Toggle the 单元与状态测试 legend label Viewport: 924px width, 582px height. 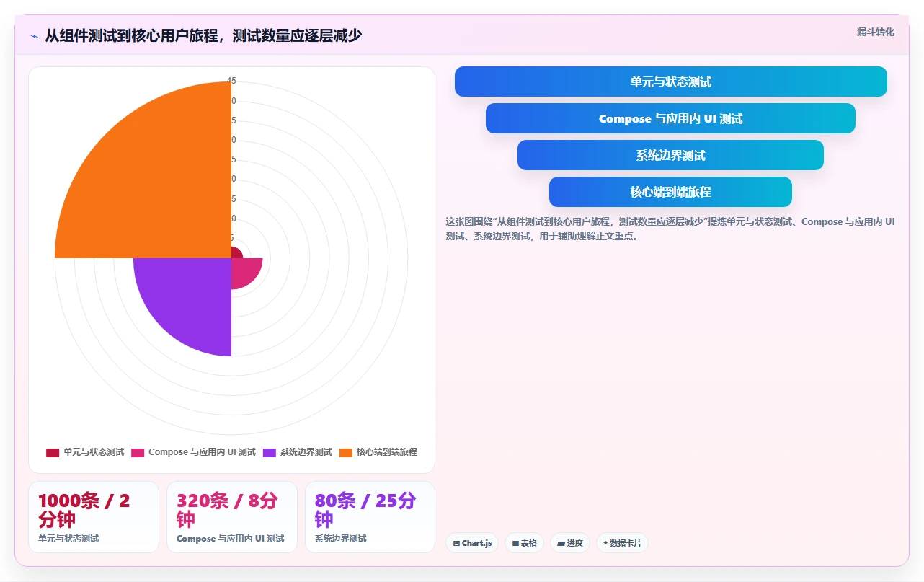point(94,452)
